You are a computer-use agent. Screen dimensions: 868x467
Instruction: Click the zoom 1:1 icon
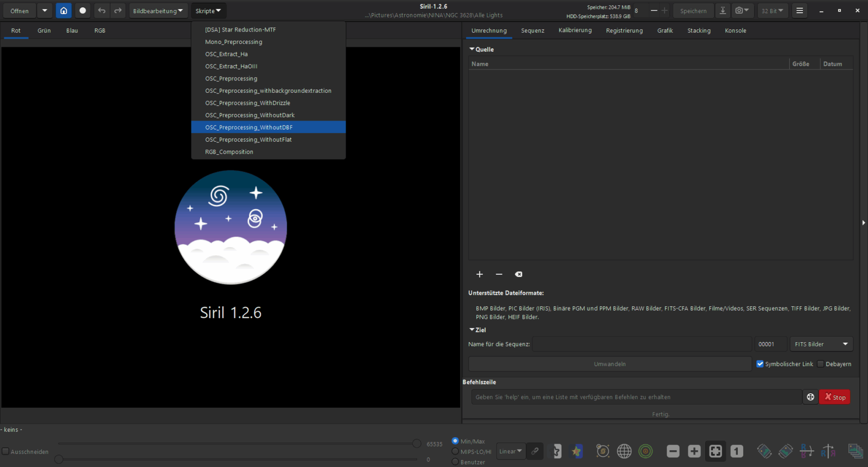[x=737, y=451]
